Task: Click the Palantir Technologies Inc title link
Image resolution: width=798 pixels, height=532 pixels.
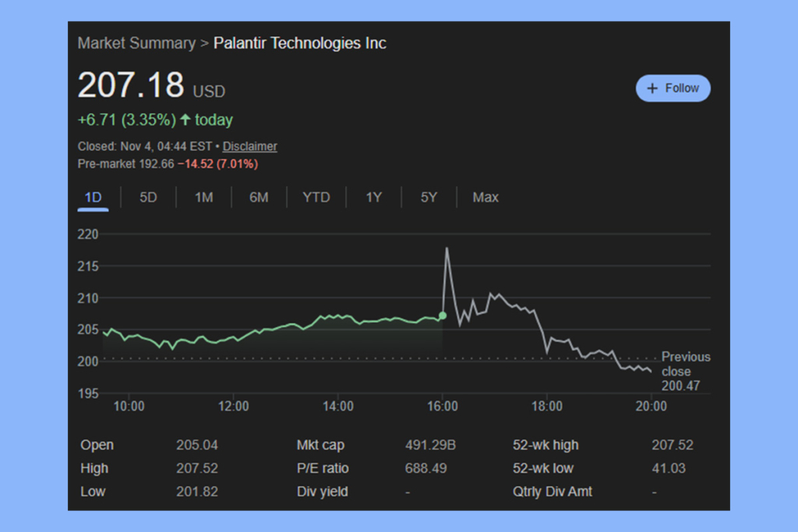Action: [x=299, y=43]
